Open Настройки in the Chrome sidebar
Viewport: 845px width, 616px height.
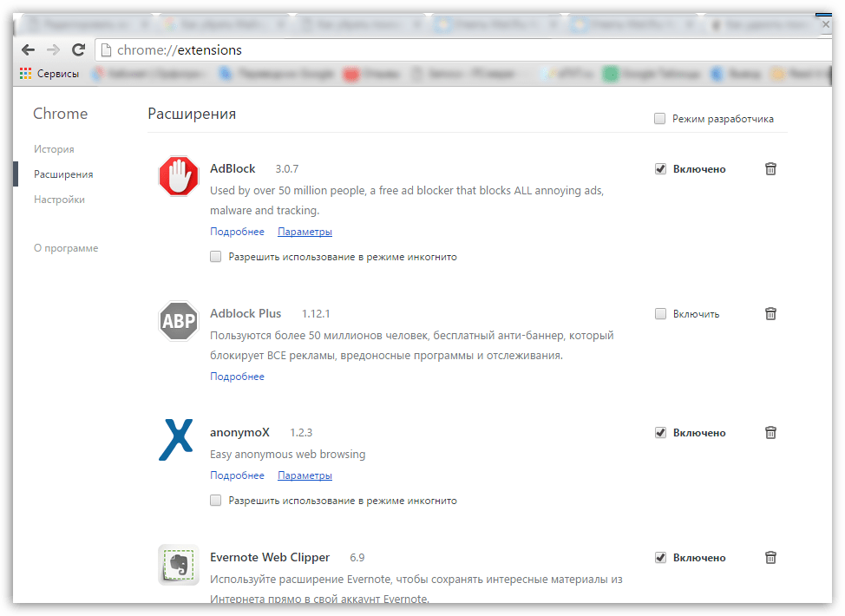(x=59, y=200)
